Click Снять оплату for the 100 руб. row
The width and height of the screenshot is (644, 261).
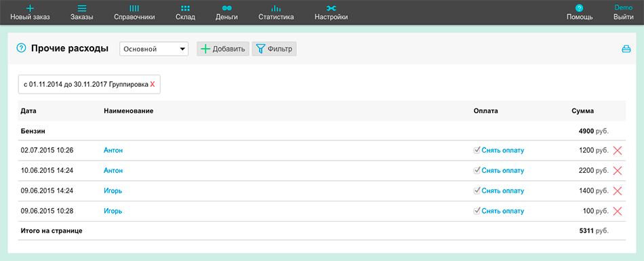[x=503, y=212]
